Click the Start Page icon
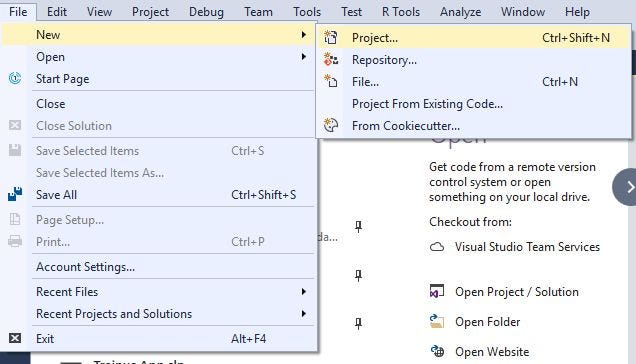 point(15,78)
